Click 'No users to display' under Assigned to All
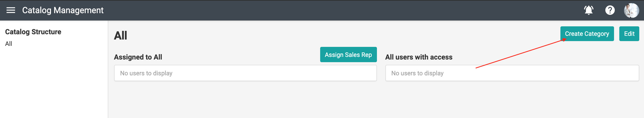Image resolution: width=644 pixels, height=118 pixels. click(146, 73)
